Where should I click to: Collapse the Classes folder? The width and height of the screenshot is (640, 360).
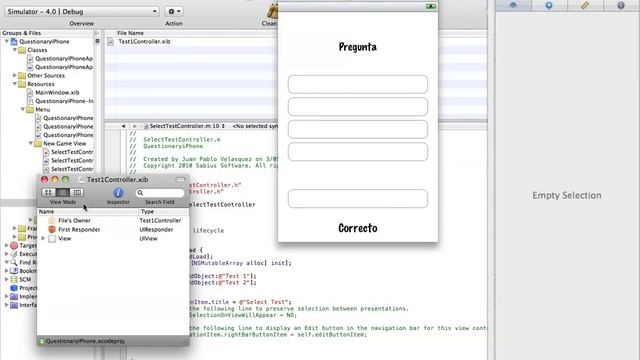(x=15, y=50)
